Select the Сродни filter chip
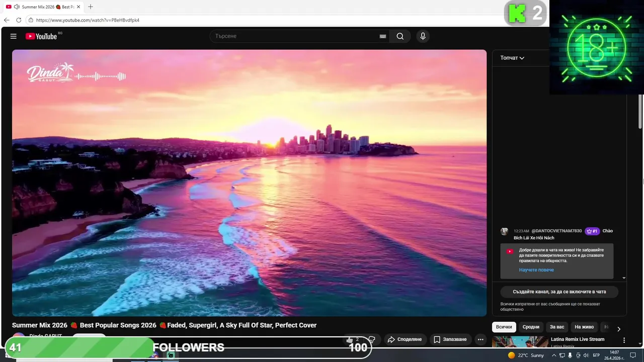This screenshot has height=362, width=644. tap(531, 327)
